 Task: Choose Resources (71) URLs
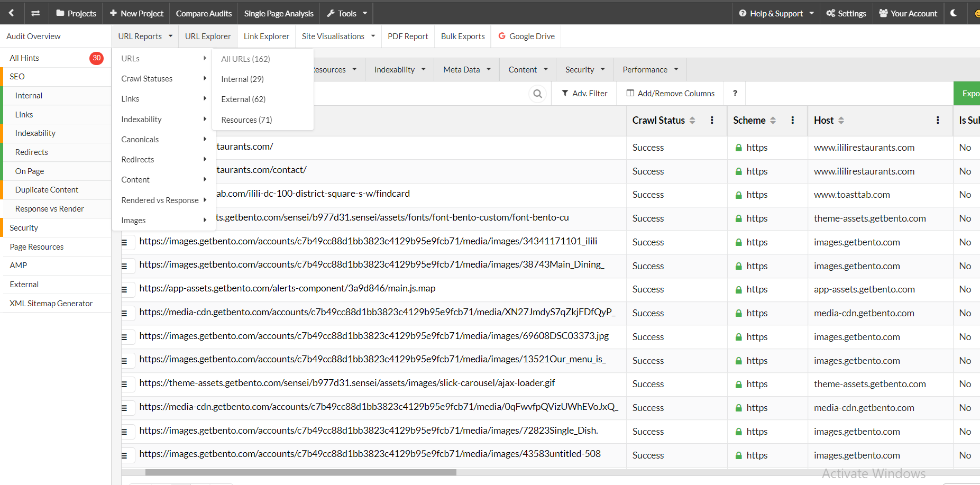(x=263, y=120)
